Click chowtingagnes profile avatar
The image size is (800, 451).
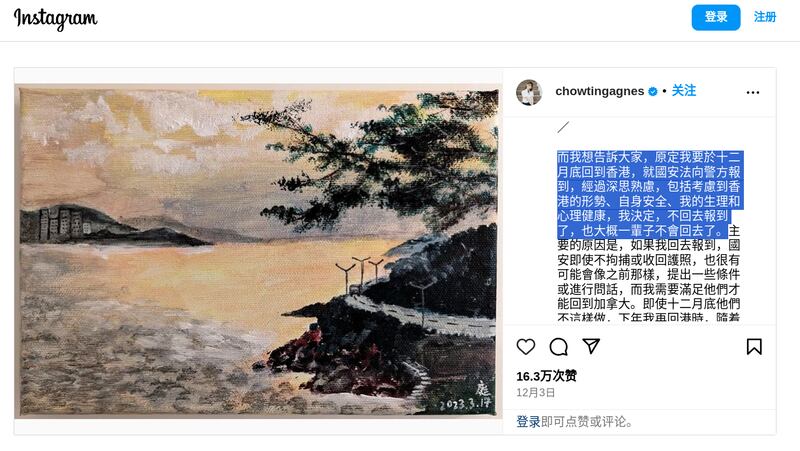point(529,92)
